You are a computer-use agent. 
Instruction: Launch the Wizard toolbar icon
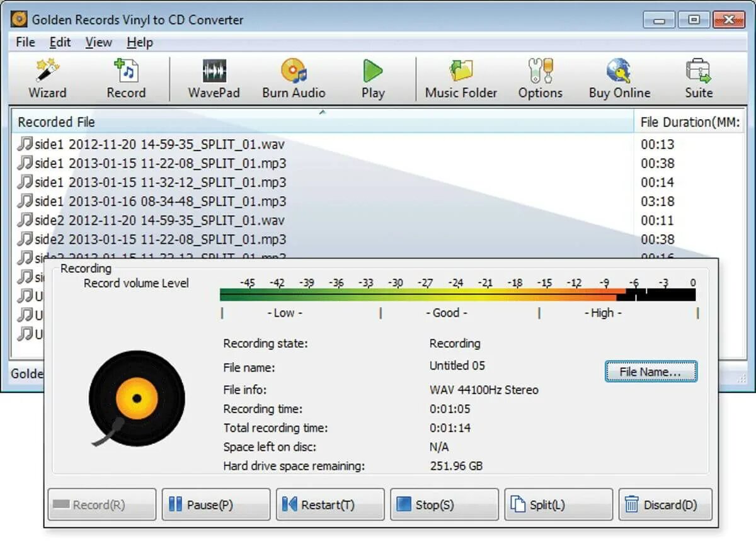(x=47, y=79)
